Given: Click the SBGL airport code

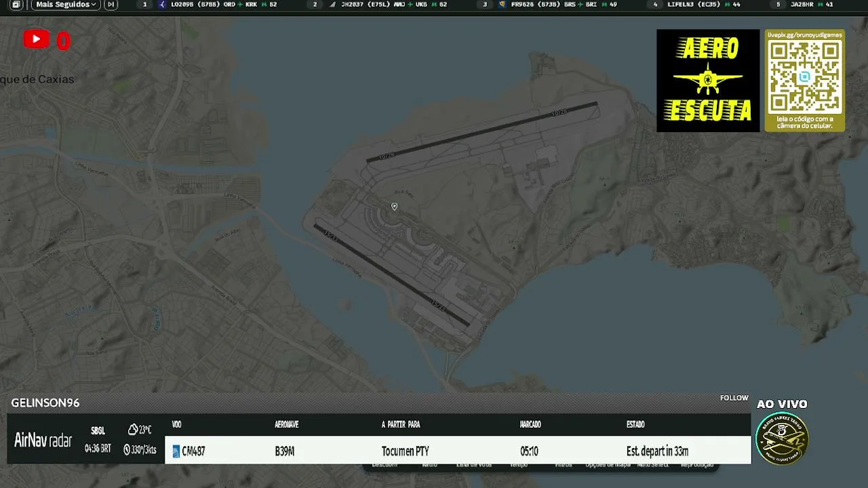Looking at the screenshot, I should [98, 431].
